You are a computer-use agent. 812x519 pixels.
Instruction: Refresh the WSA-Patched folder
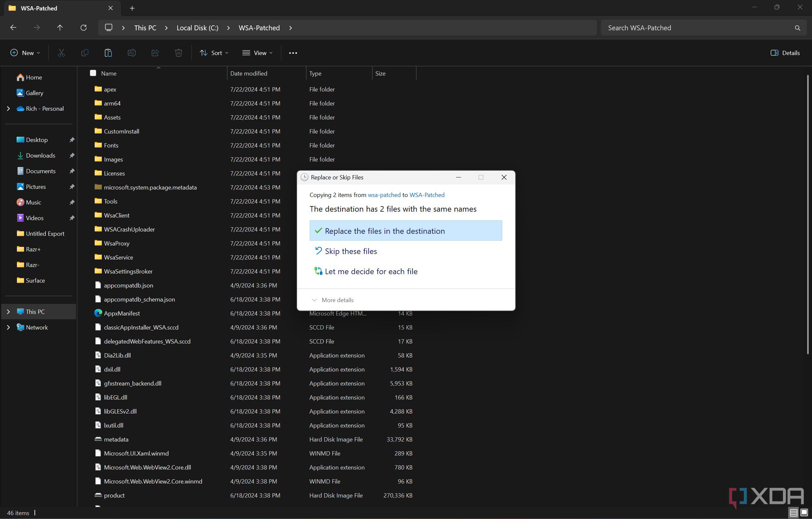point(84,28)
